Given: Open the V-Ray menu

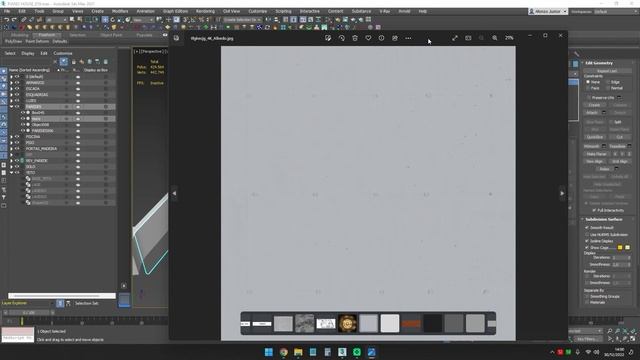Looking at the screenshot, I should point(385,11).
